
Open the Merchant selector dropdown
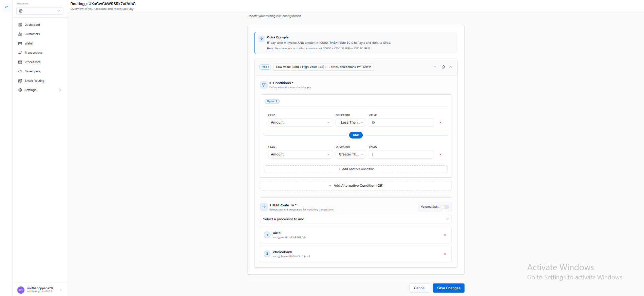pos(40,11)
